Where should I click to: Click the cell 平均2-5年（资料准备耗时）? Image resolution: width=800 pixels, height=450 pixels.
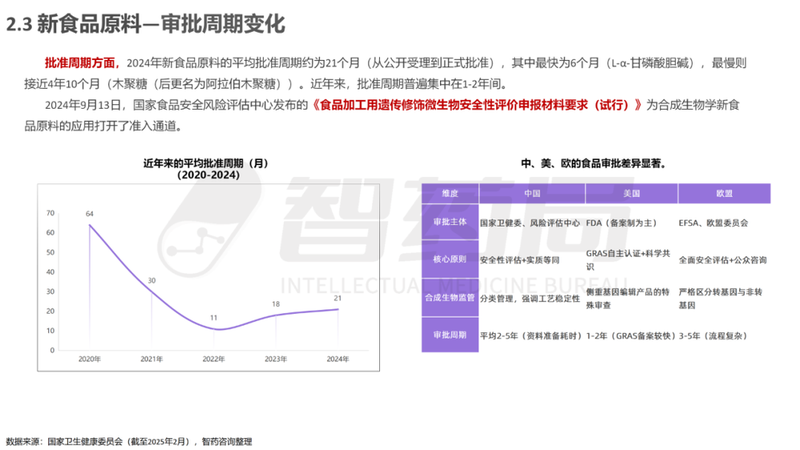click(531, 336)
